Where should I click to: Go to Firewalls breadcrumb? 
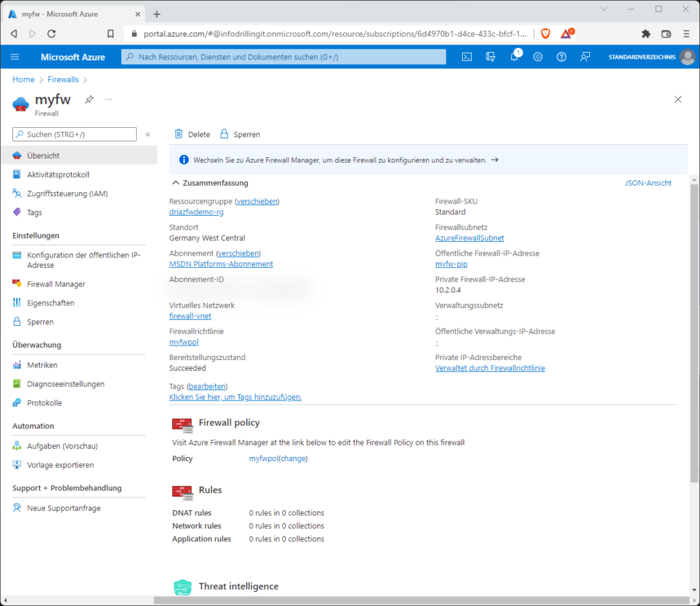coord(63,79)
